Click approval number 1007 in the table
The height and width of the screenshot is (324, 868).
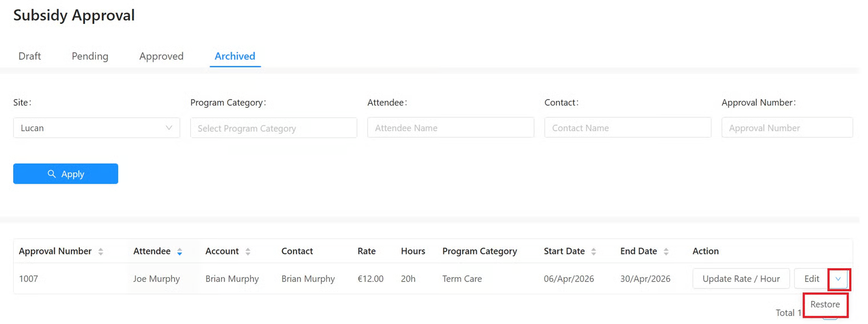click(x=29, y=279)
